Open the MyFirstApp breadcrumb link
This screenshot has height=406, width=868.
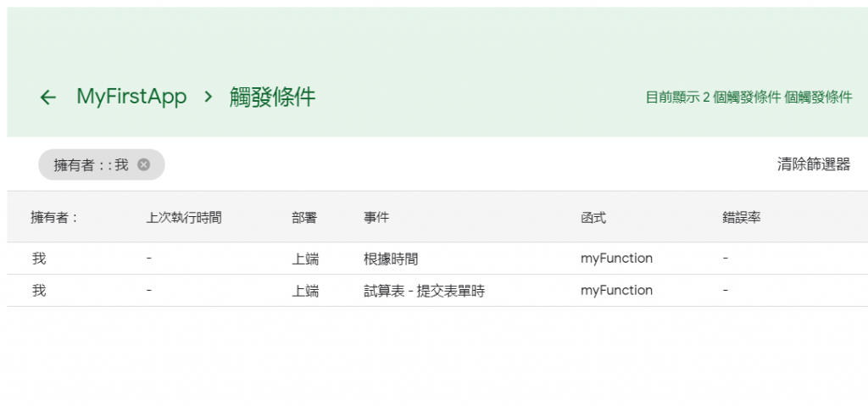[131, 97]
